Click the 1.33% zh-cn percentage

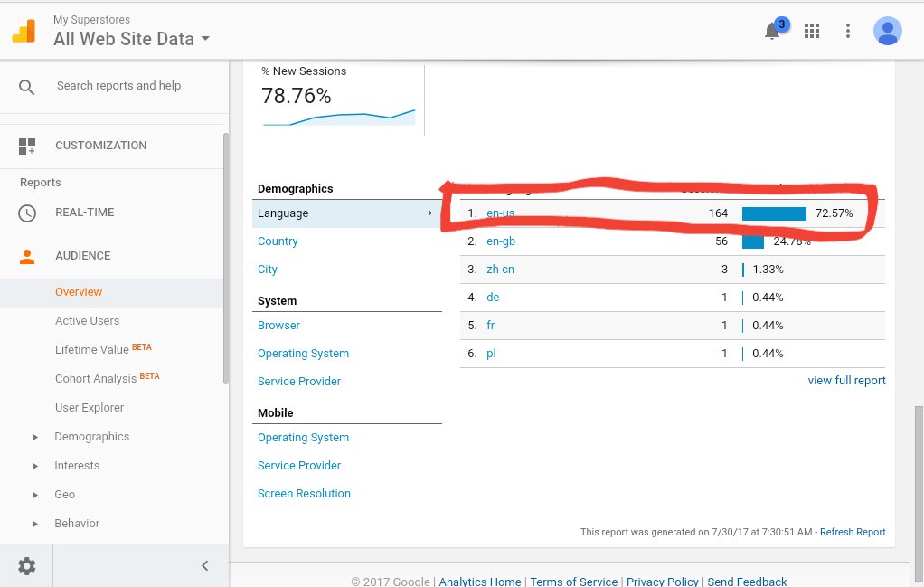(768, 270)
